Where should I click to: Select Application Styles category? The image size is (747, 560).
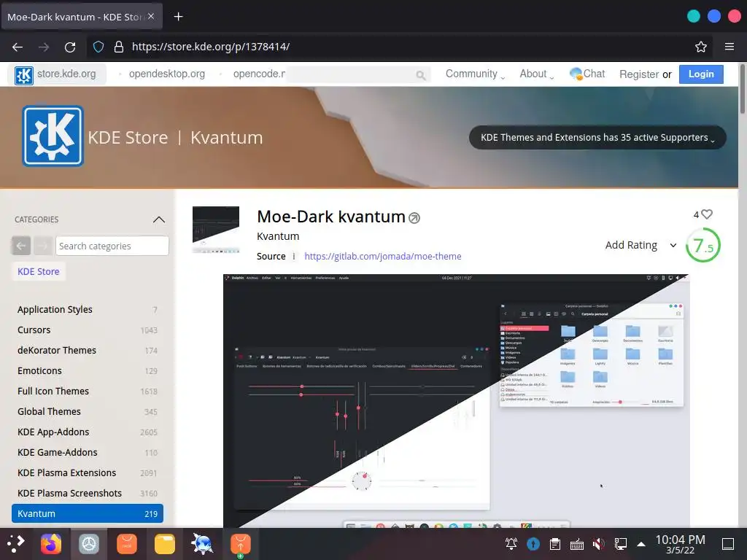pyautogui.click(x=88, y=309)
